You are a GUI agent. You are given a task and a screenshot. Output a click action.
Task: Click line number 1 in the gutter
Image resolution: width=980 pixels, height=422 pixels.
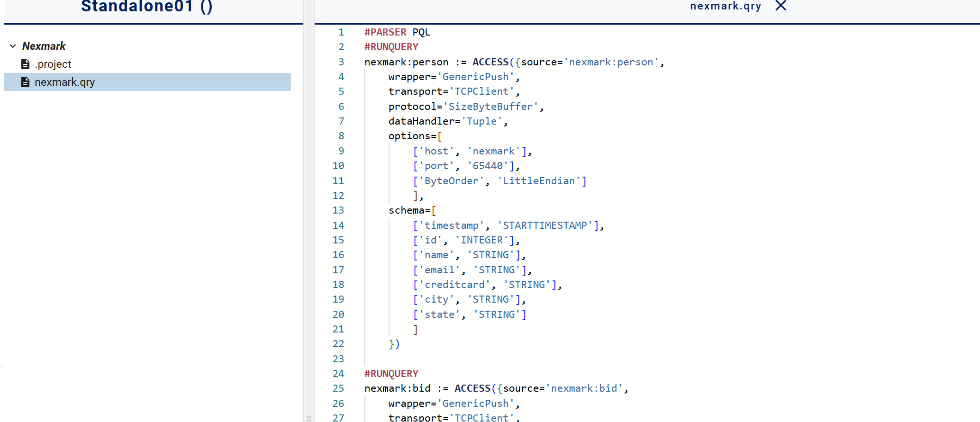click(341, 32)
